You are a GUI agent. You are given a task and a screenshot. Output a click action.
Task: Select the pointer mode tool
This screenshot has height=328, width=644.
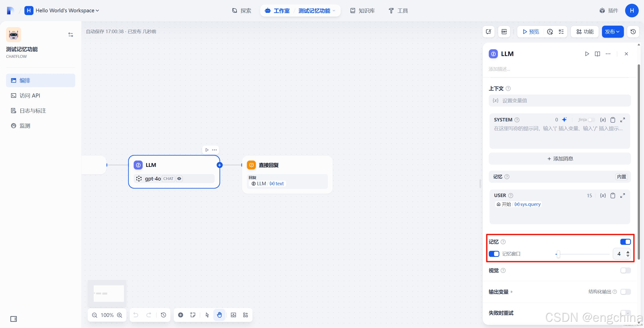pos(207,315)
